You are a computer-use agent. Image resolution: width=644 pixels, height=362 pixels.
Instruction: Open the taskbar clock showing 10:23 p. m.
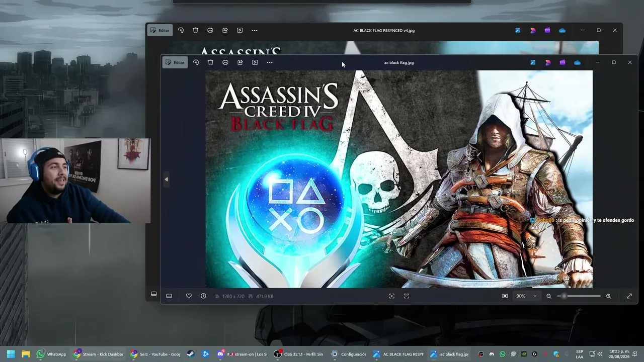[619, 354]
